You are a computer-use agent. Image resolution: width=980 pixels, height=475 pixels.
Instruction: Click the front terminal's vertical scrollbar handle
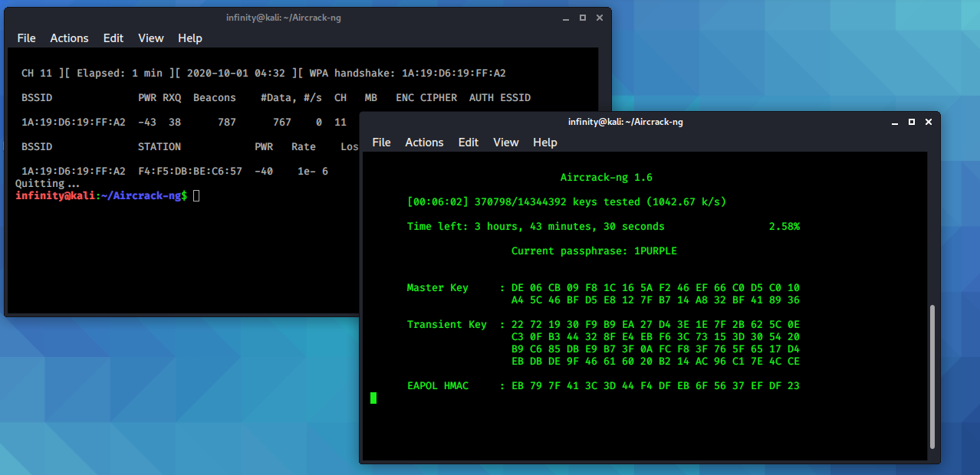point(932,376)
